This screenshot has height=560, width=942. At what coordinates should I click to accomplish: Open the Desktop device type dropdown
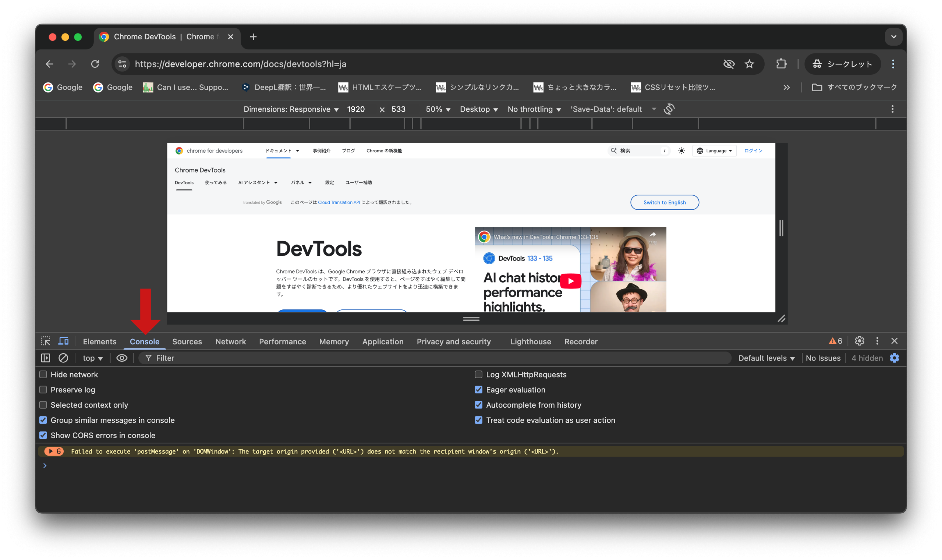(479, 109)
